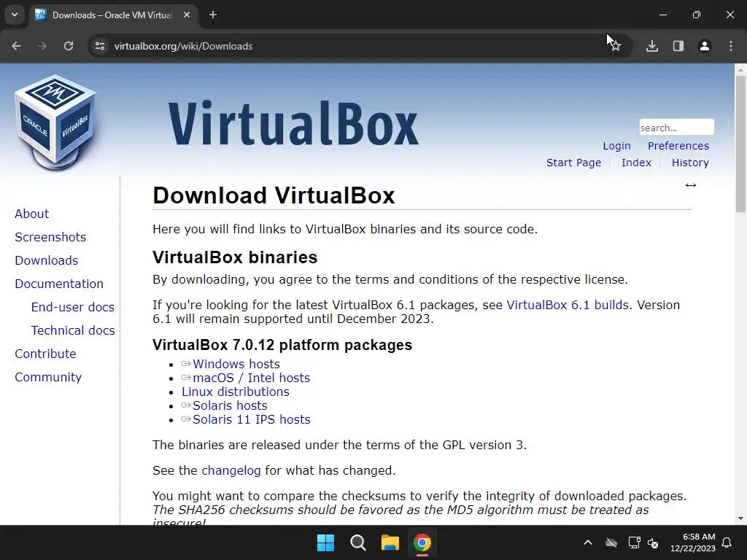The image size is (747, 560).
Task: Click the VirtualBox 7.0.12 platform packages heading
Action: coord(282,345)
